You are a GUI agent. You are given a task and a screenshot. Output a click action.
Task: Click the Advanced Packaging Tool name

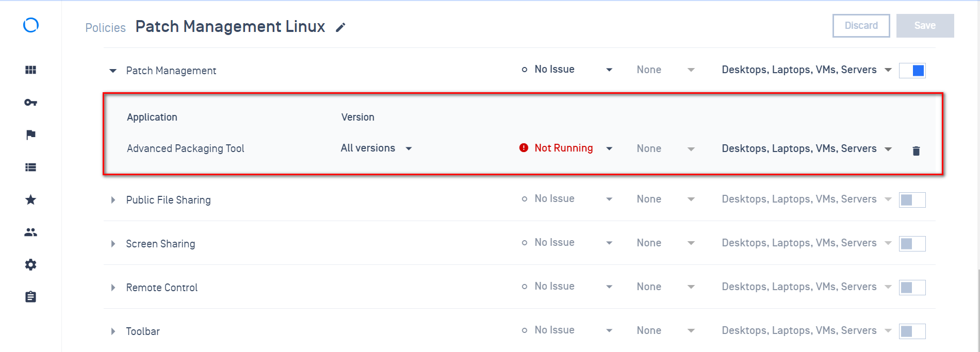click(x=186, y=149)
